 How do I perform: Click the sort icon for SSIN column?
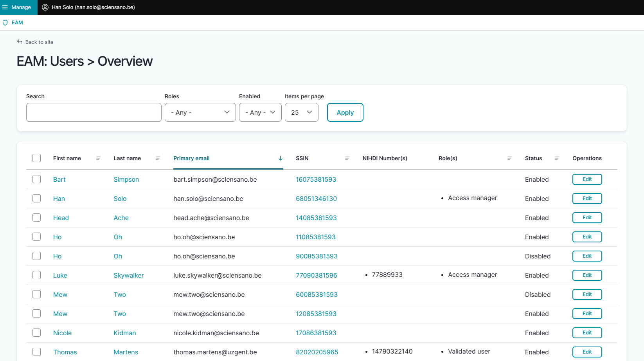tap(347, 158)
